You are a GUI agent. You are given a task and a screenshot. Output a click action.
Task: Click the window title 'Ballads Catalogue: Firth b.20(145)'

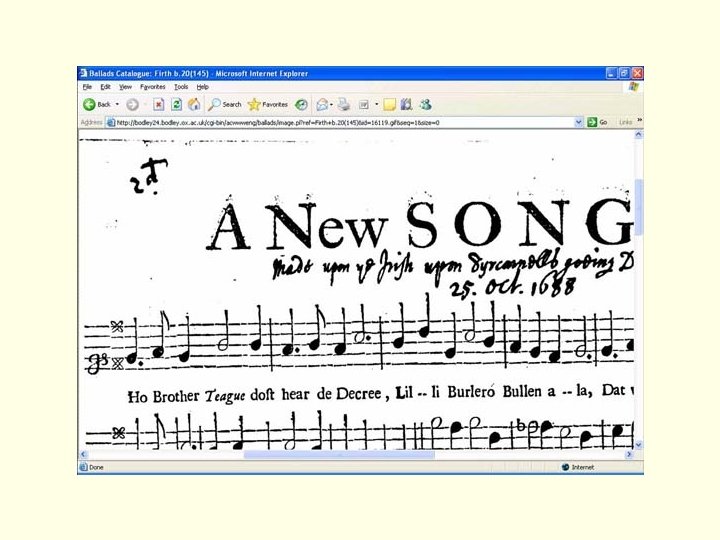click(149, 73)
